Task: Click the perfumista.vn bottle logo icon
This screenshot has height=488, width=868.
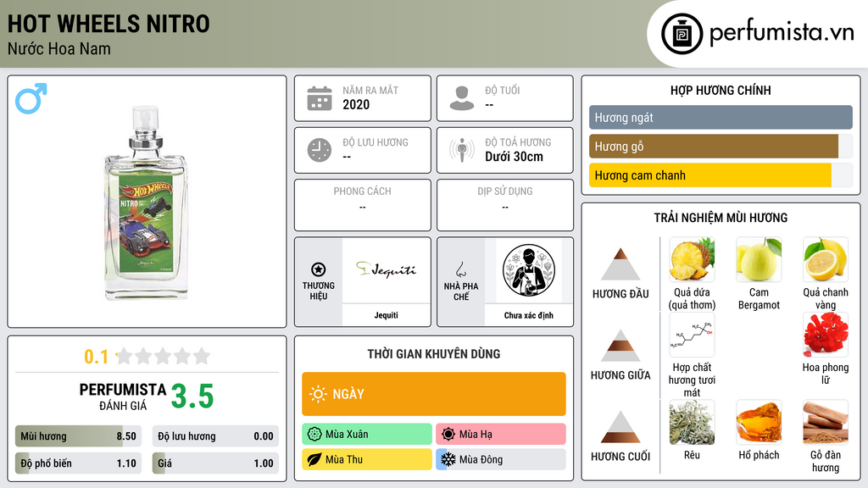Action: (682, 34)
